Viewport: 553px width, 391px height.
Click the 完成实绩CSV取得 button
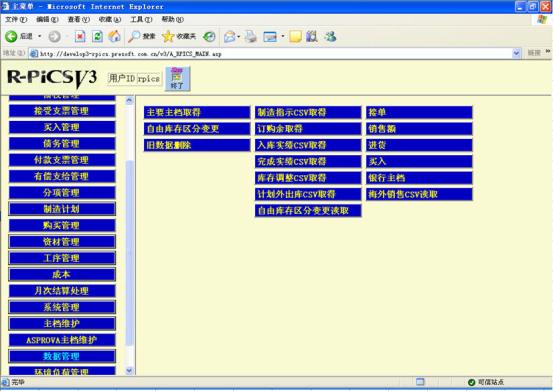pyautogui.click(x=308, y=161)
